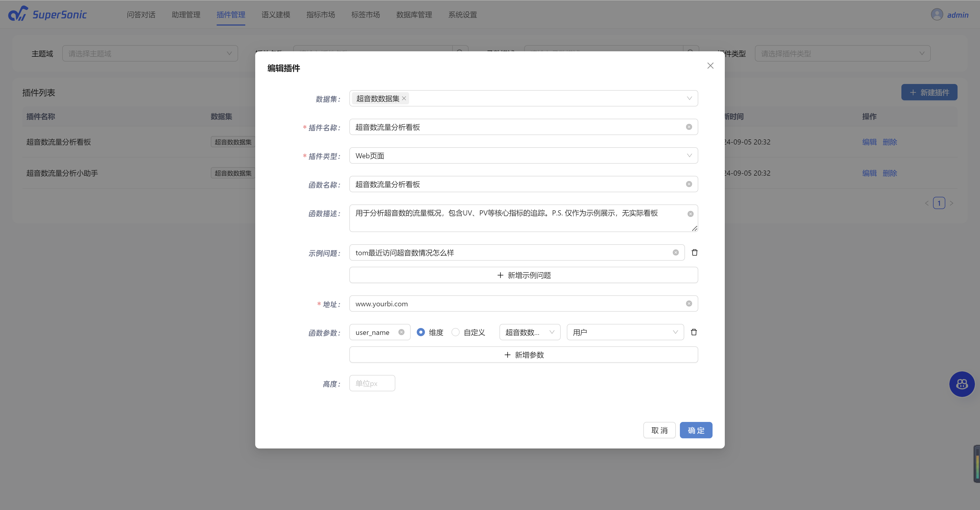Focus the 函数名称 input field
This screenshot has width=980, height=510.
point(523,184)
